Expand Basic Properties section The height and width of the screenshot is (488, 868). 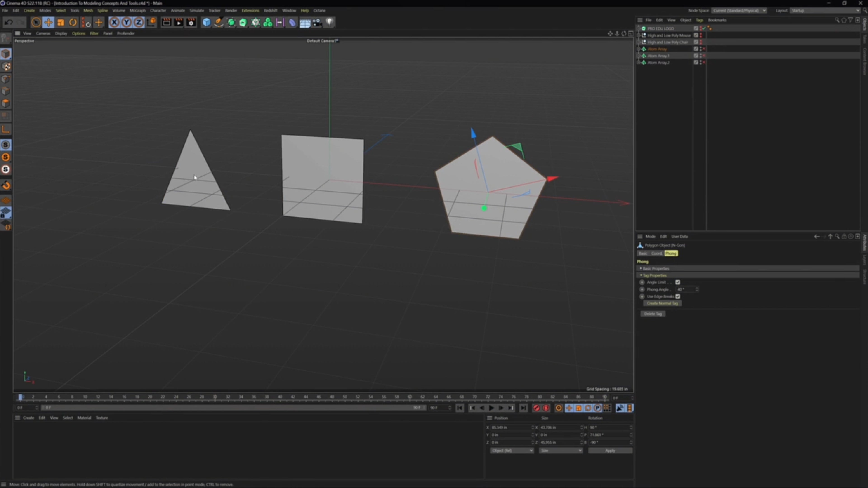point(748,268)
